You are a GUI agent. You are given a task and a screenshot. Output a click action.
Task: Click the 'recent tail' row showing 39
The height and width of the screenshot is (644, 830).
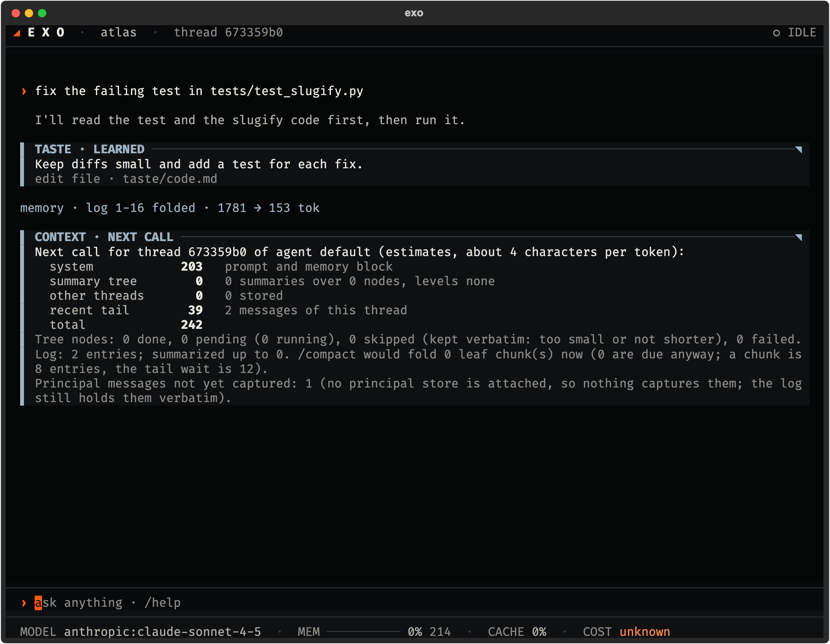(228, 310)
